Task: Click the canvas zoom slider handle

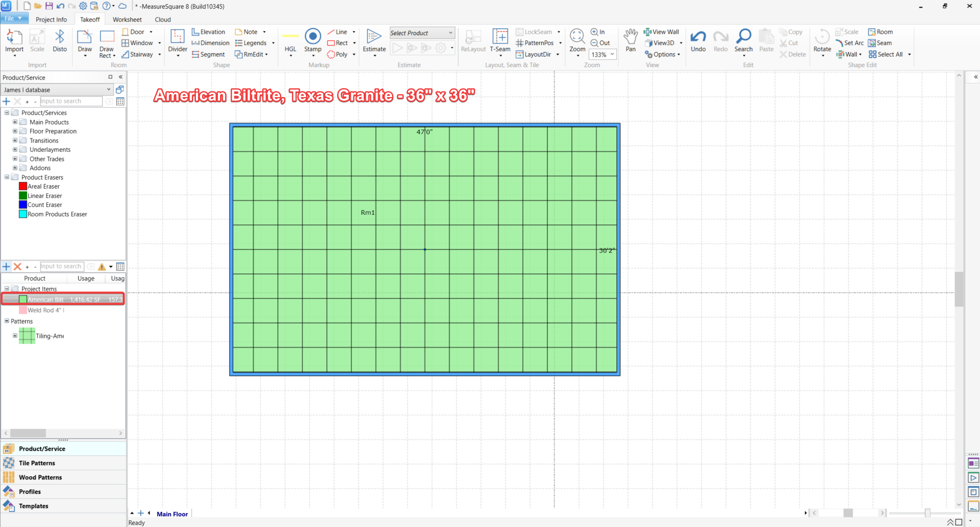Action: tap(927, 513)
